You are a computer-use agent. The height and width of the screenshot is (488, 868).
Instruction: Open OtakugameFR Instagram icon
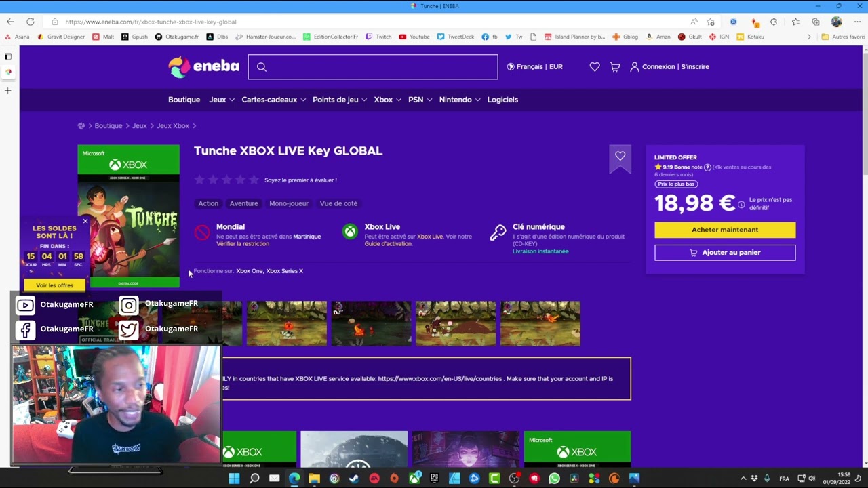point(129,305)
